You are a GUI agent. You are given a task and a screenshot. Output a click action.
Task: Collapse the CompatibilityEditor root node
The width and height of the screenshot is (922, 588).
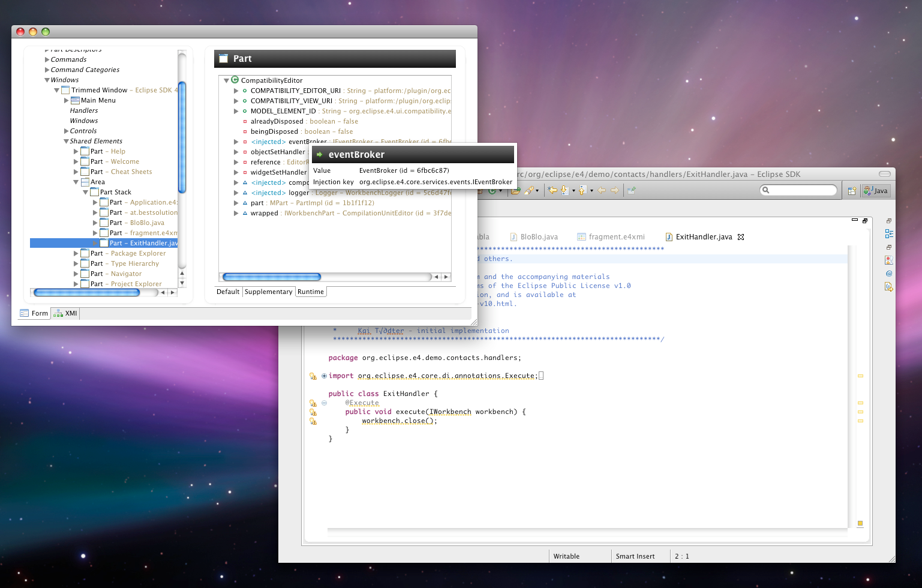[x=226, y=80]
